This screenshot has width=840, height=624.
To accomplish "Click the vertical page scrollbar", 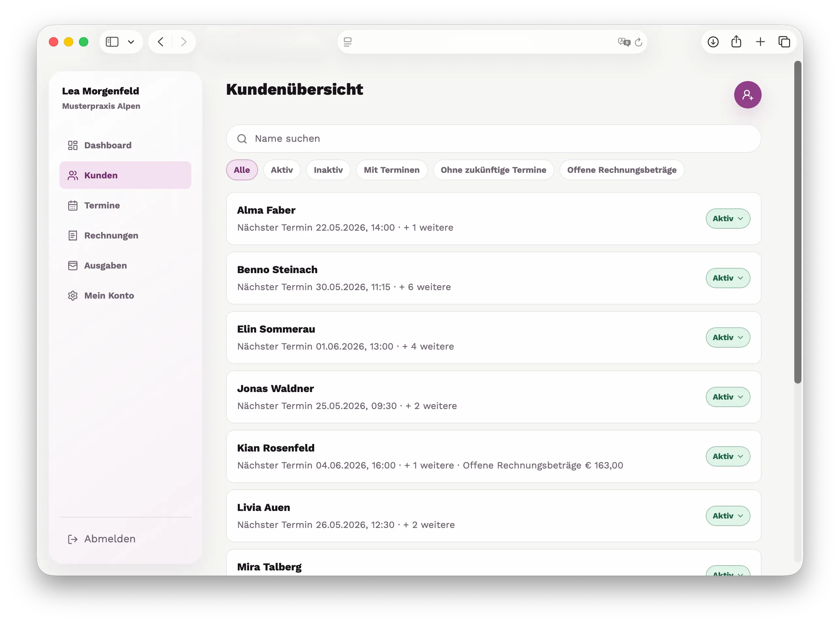I will (x=797, y=222).
